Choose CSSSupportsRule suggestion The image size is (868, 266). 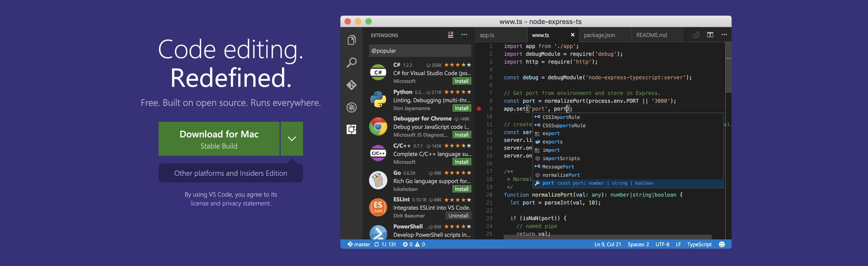(628, 125)
